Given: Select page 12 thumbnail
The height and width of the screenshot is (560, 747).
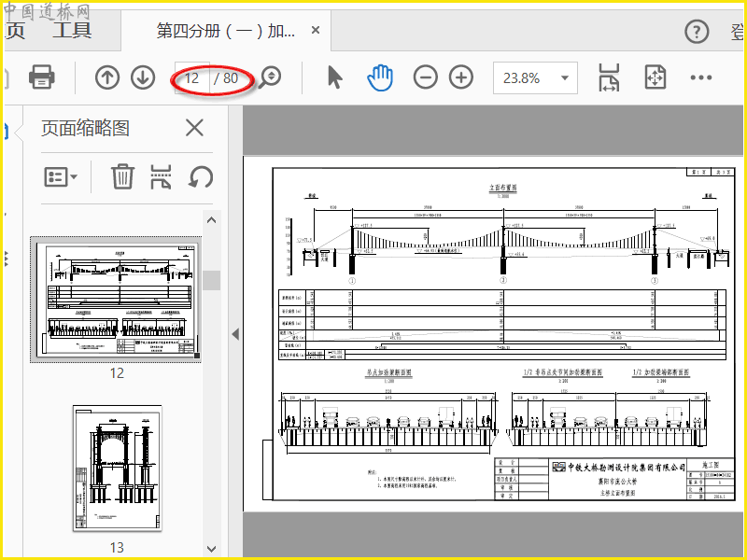Looking at the screenshot, I should click(x=116, y=299).
